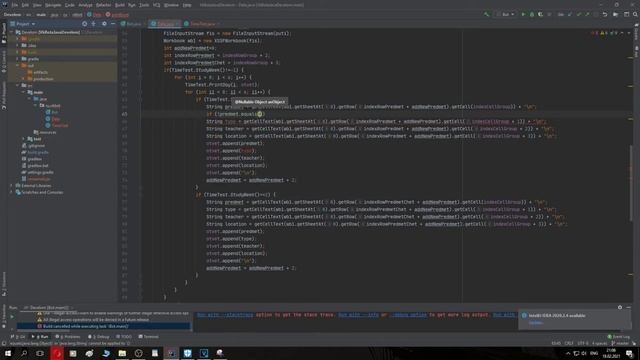
Task: Click the rerun arrow in Run panel
Action: click(x=12, y=317)
